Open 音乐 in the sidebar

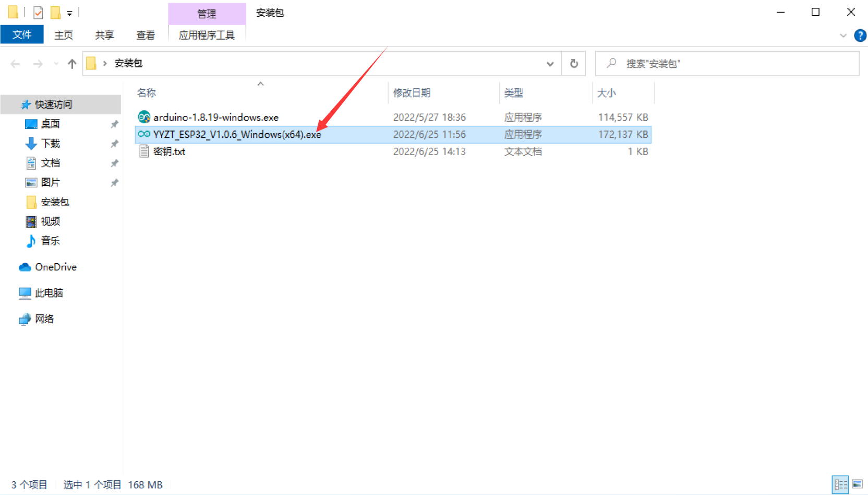[x=51, y=241]
